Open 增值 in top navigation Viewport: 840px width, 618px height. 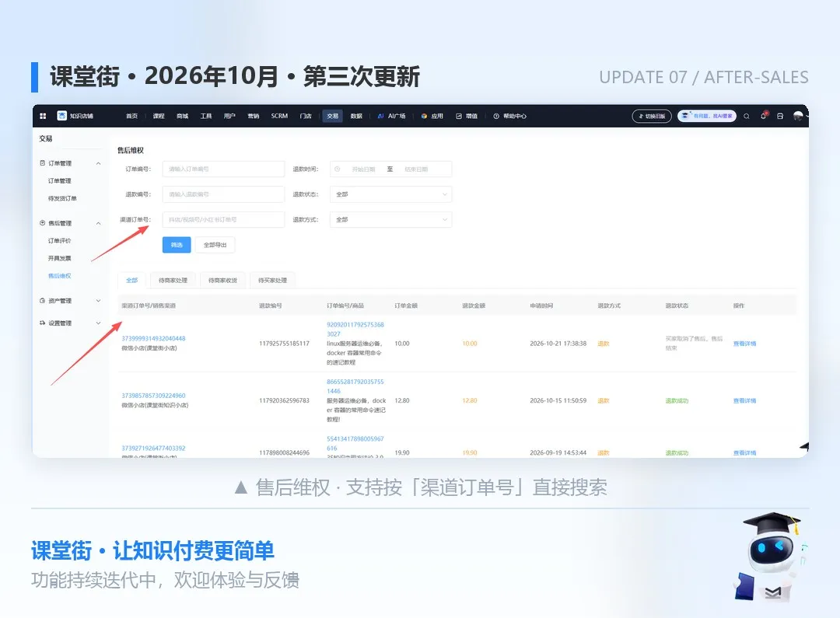tap(467, 116)
